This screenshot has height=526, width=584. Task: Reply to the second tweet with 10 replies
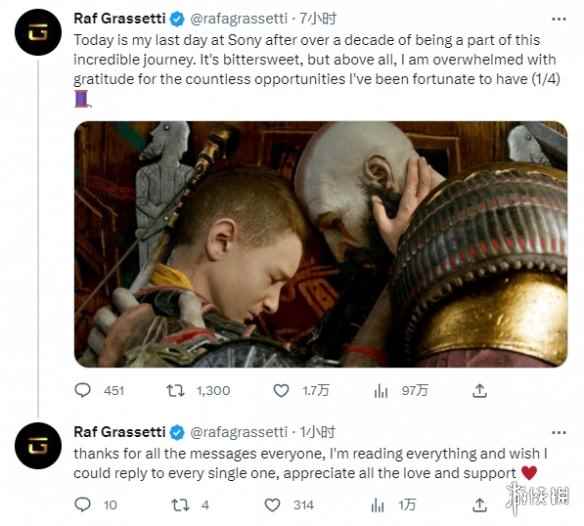click(82, 505)
